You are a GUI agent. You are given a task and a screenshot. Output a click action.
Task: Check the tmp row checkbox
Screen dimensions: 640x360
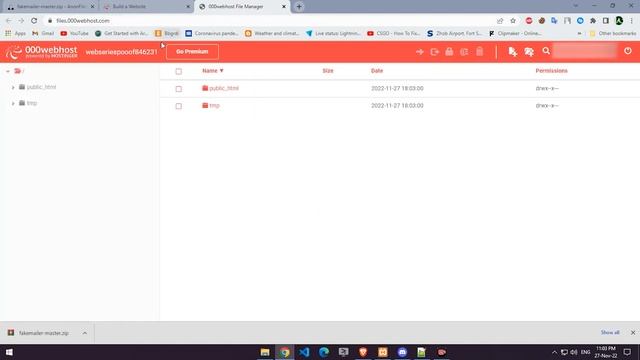click(178, 106)
